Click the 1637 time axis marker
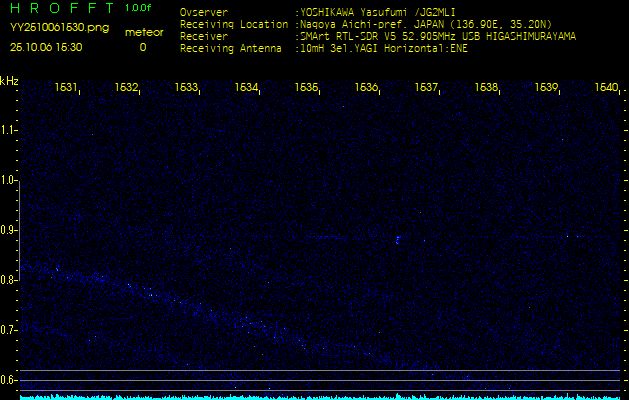 (426, 87)
